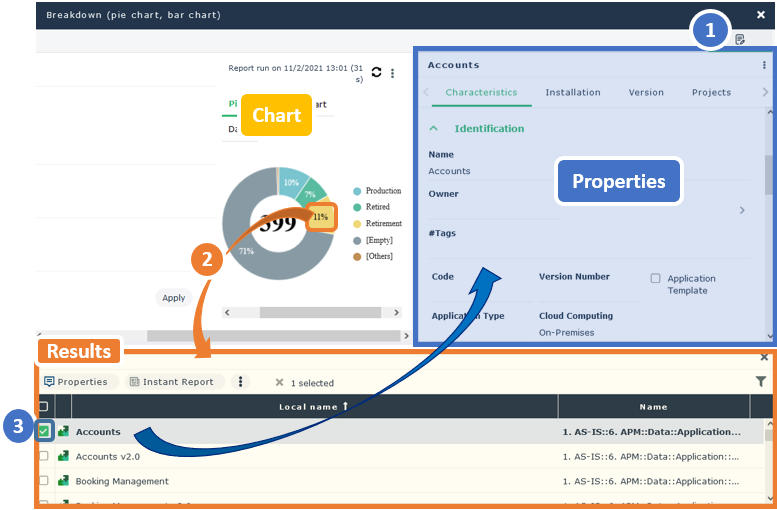This screenshot has width=777, height=510.
Task: Switch to the Installation tab
Action: (x=572, y=92)
